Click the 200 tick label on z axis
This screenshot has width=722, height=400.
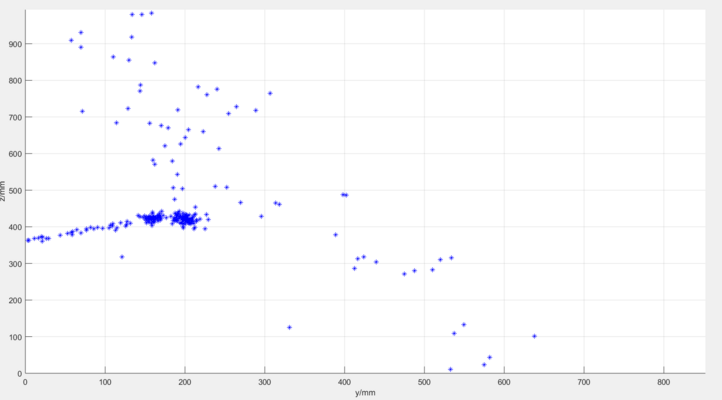(15, 300)
